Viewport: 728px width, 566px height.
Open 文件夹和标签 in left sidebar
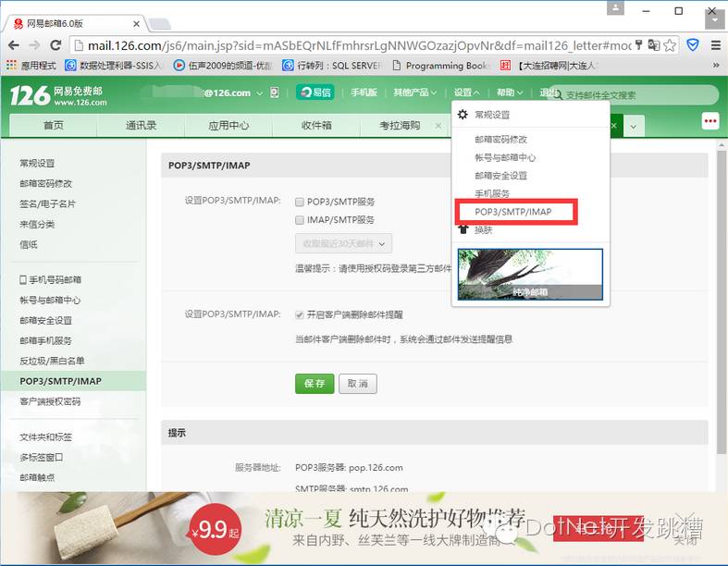(45, 437)
